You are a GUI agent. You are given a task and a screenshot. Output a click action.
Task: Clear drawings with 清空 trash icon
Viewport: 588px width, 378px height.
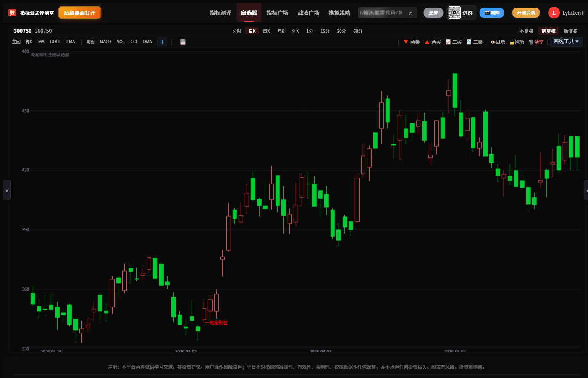tap(536, 42)
